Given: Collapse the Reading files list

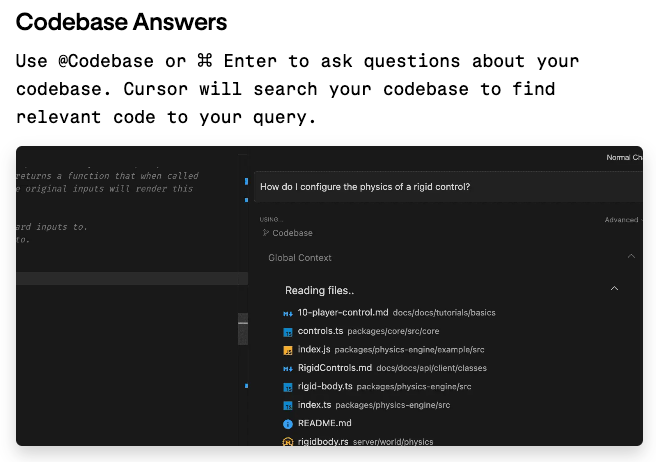Looking at the screenshot, I should coord(614,289).
